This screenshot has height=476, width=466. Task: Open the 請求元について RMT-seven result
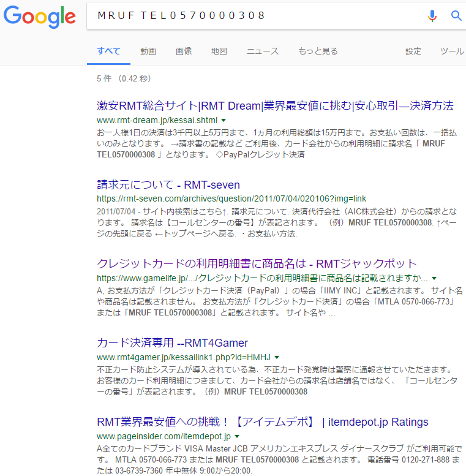pos(168,185)
